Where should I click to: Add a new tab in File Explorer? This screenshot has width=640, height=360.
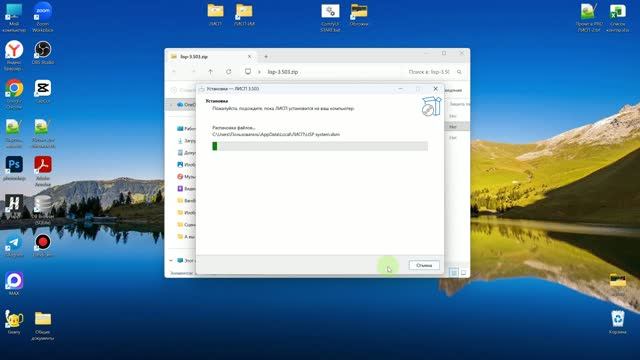click(x=266, y=57)
